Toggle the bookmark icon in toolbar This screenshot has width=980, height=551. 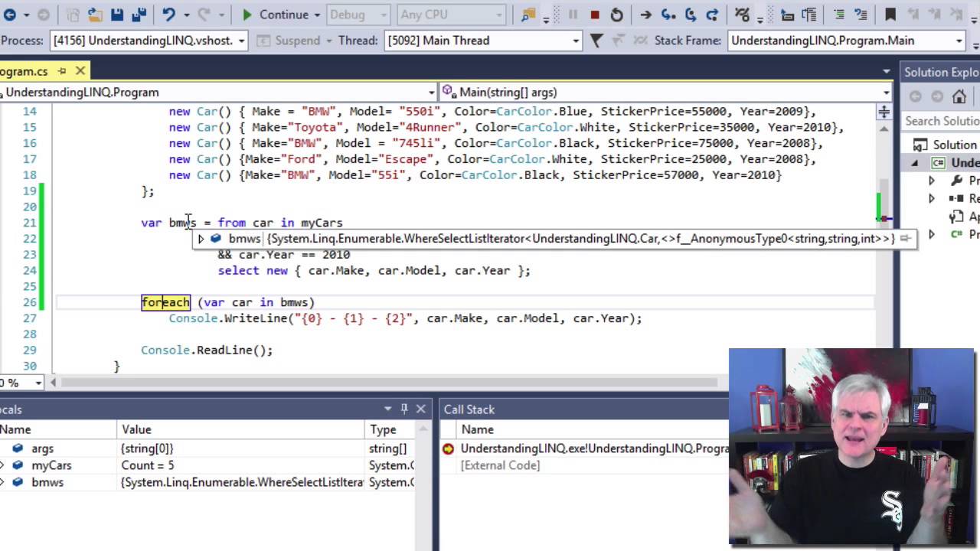pos(890,15)
